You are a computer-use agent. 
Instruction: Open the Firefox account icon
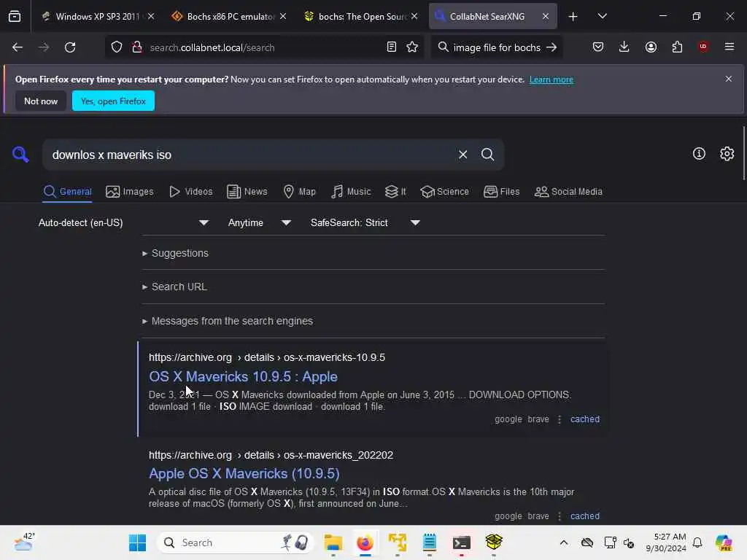(651, 47)
